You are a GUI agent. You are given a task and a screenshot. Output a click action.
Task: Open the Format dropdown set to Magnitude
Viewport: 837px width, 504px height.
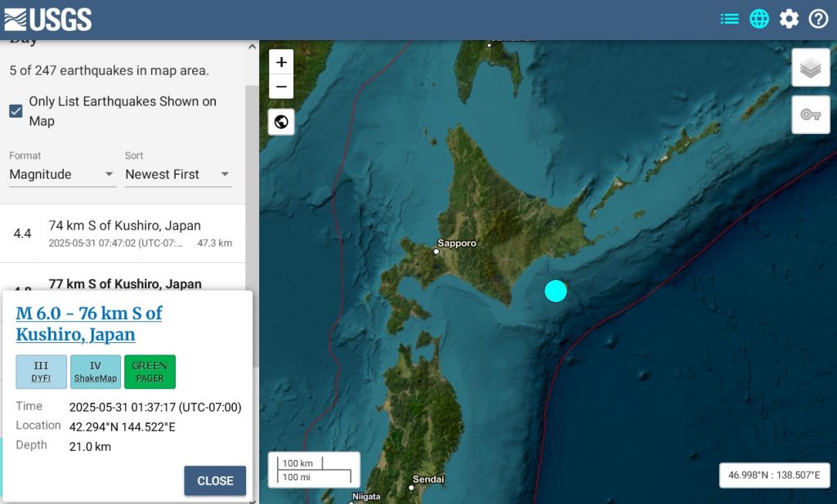coord(62,175)
